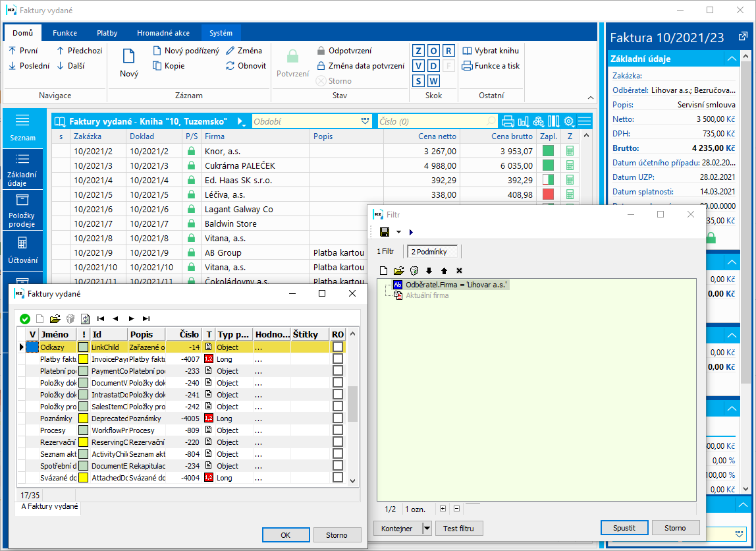This screenshot has width=756, height=551.
Task: Click the Spustit button in the Filtr window
Action: [624, 528]
